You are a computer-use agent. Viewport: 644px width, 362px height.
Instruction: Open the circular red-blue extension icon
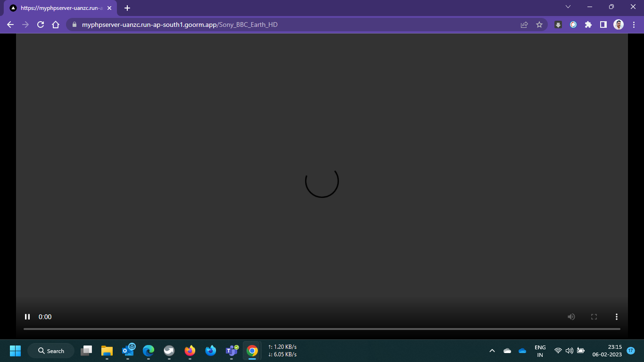click(573, 25)
